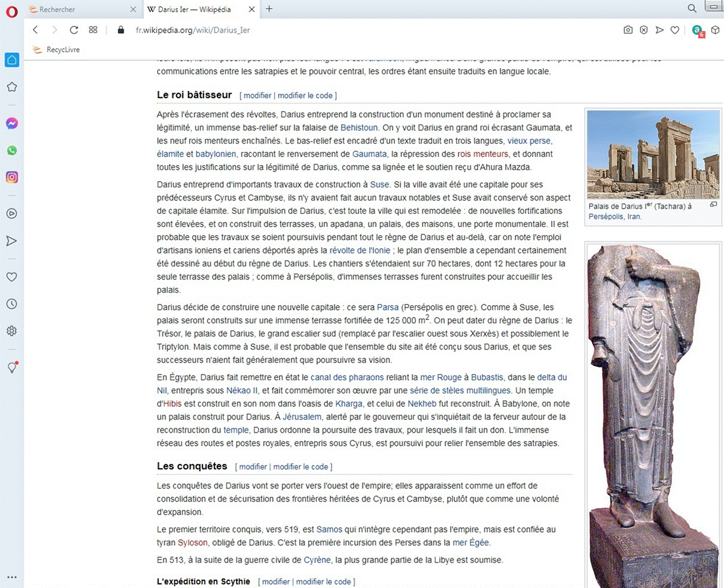Open the Player panel in sidebar
Screen dimensions: 724x588
12,214
